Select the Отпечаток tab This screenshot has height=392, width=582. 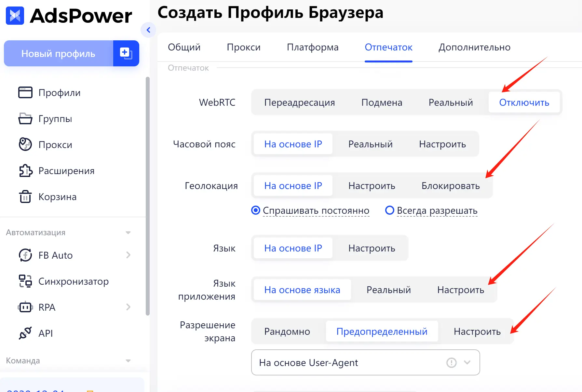pyautogui.click(x=388, y=47)
